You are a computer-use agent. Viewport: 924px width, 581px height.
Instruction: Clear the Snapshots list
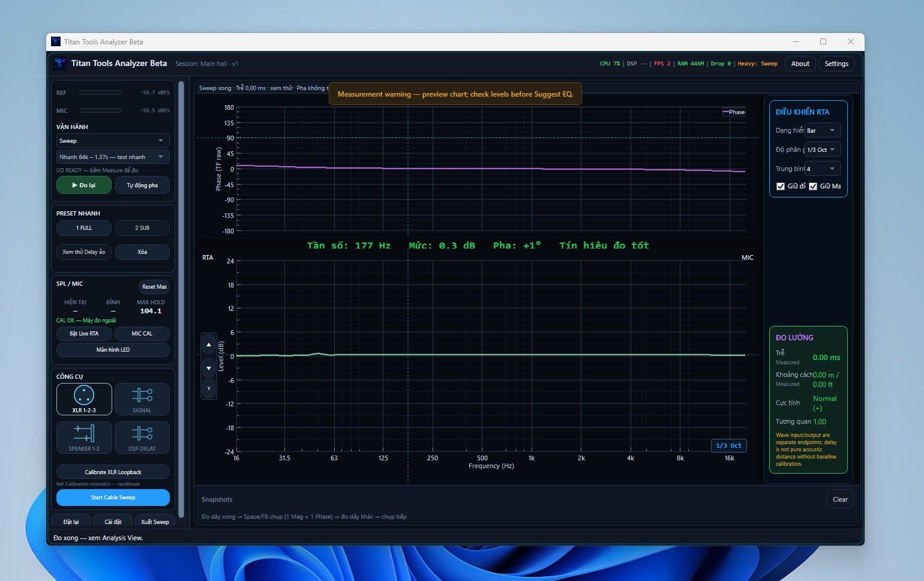pos(840,499)
